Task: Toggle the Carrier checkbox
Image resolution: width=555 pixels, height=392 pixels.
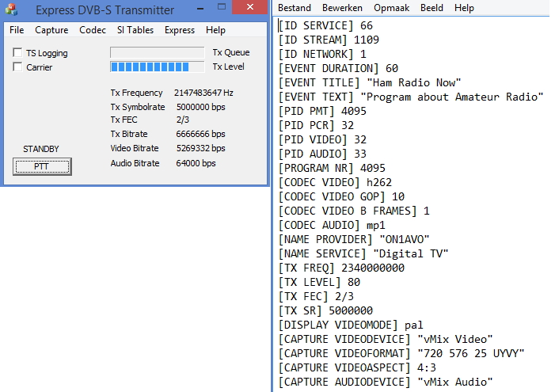Action: pos(18,67)
